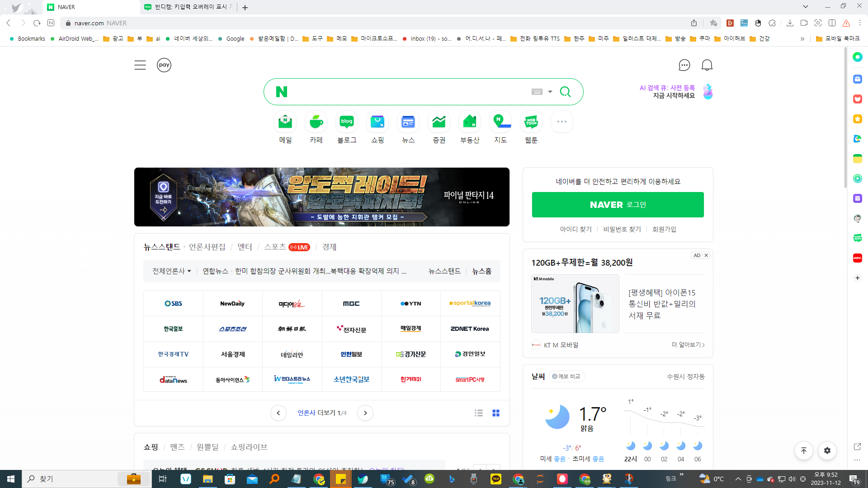Open the hamburger menu next to Pay
The image size is (868, 488).
coord(140,65)
